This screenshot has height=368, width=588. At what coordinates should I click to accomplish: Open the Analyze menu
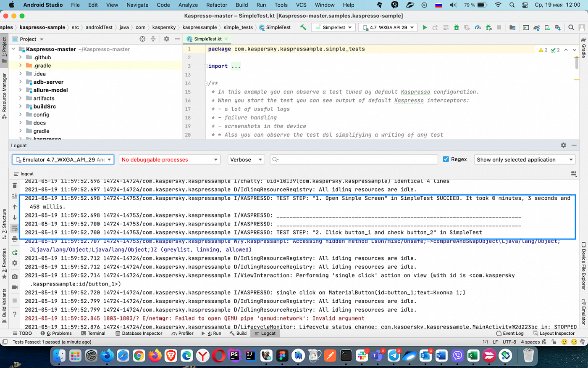coord(188,5)
